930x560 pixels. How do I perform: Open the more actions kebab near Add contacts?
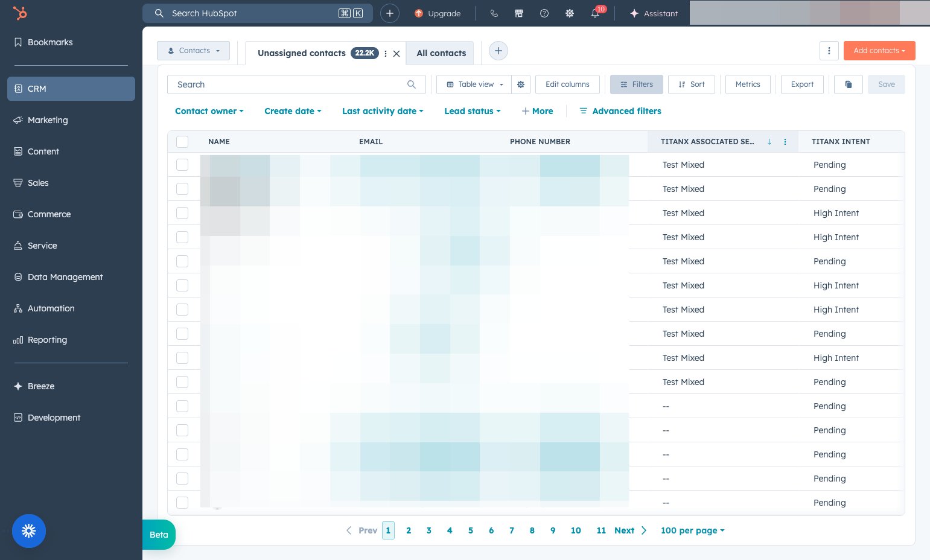pyautogui.click(x=829, y=51)
